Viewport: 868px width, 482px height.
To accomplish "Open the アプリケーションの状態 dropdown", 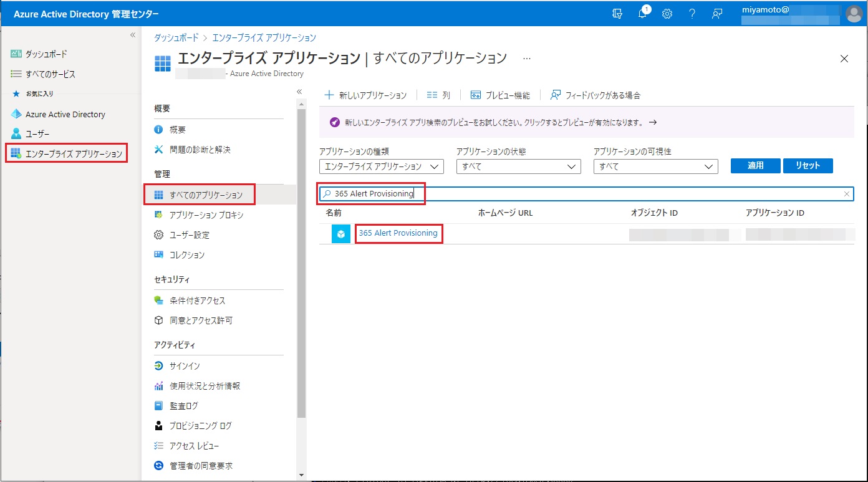I will click(x=518, y=166).
